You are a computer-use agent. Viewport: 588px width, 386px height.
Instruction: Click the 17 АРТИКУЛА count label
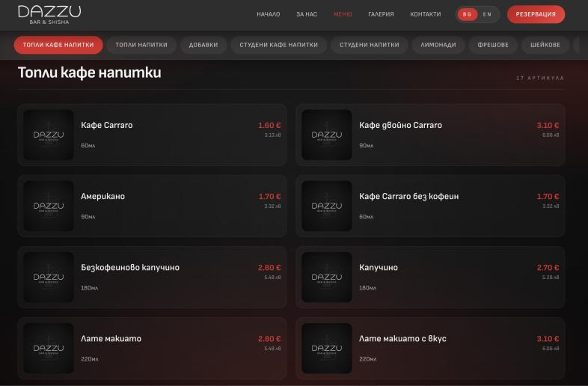[540, 78]
